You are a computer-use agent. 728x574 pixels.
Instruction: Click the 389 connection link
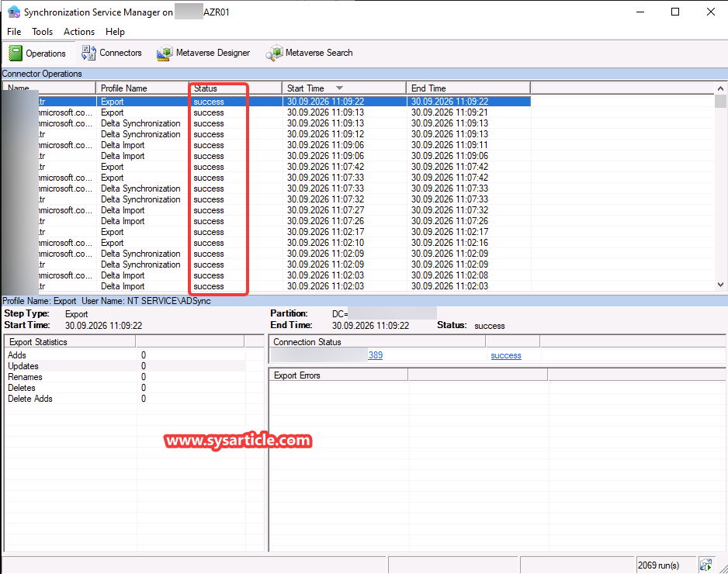click(x=375, y=355)
